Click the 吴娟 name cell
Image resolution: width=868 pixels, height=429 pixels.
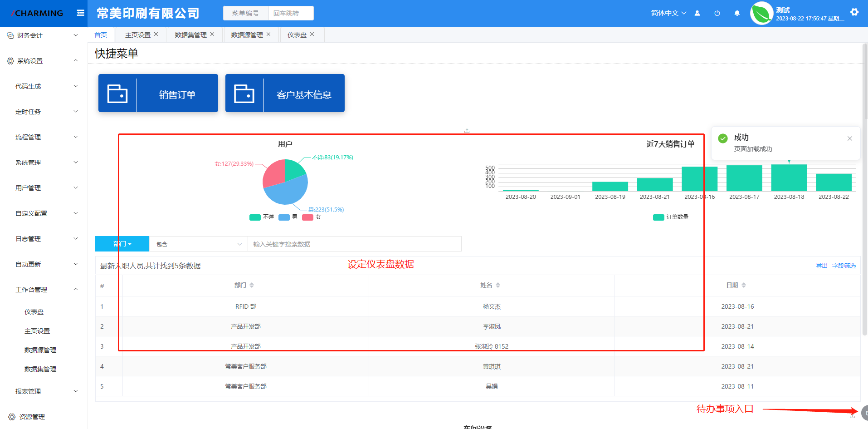(x=492, y=386)
